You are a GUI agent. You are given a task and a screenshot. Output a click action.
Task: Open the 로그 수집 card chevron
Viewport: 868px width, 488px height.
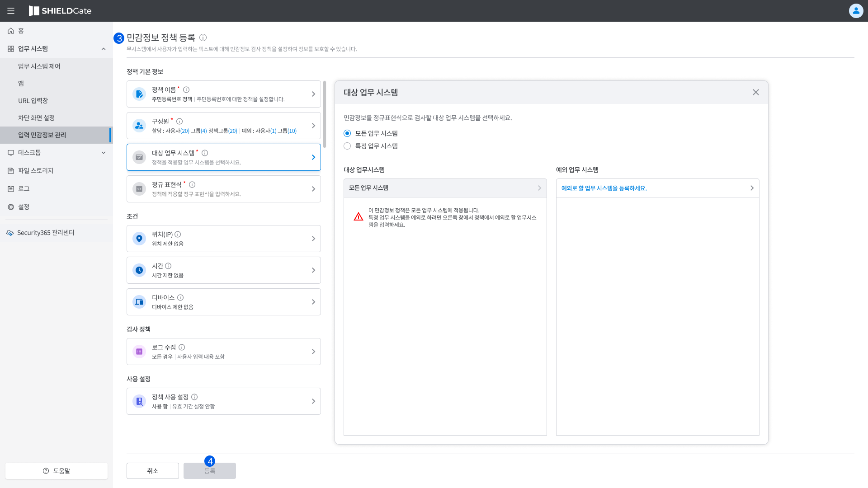[313, 352]
